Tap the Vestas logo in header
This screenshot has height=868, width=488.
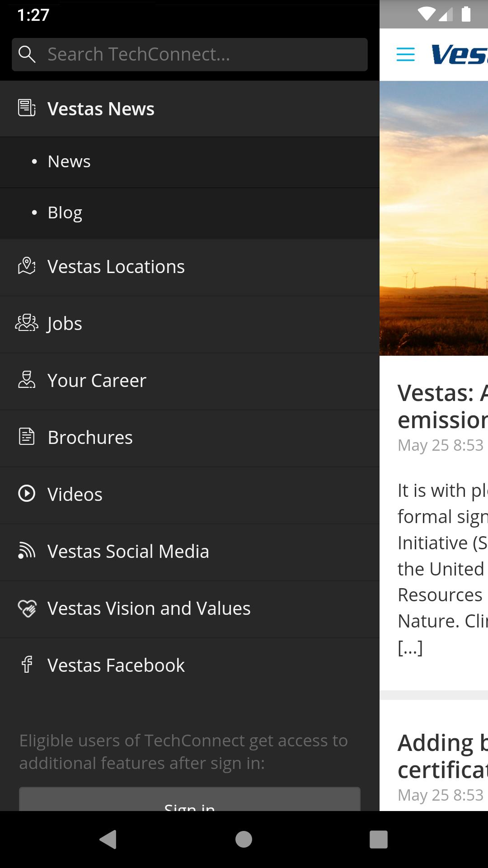click(x=460, y=54)
